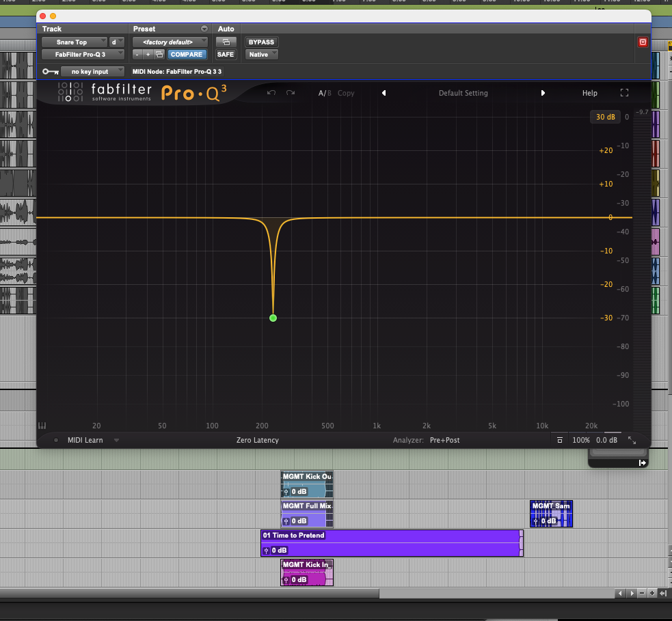Click the redo arrow in Pro-Q 3
672x621 pixels.
tap(290, 93)
